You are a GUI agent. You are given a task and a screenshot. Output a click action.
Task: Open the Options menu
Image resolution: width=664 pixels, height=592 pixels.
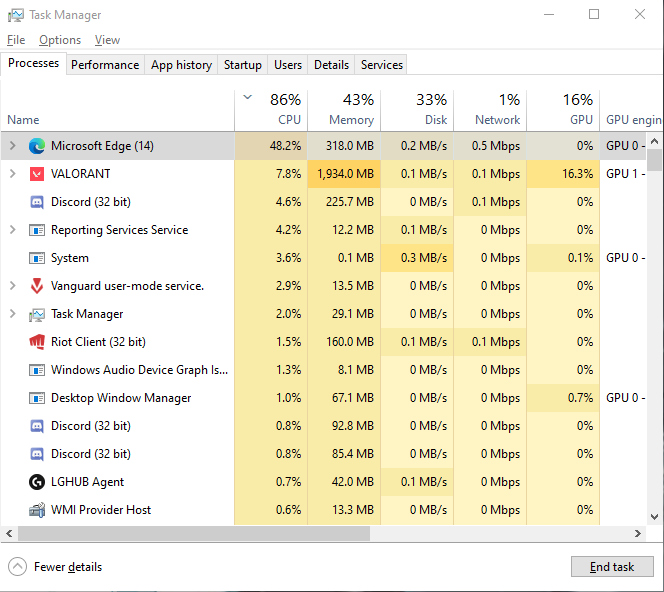tap(60, 40)
